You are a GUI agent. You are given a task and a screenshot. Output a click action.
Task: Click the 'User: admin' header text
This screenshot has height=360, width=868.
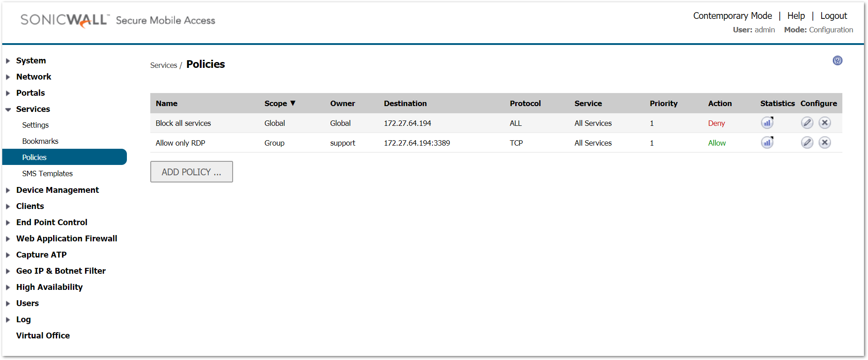pos(754,30)
